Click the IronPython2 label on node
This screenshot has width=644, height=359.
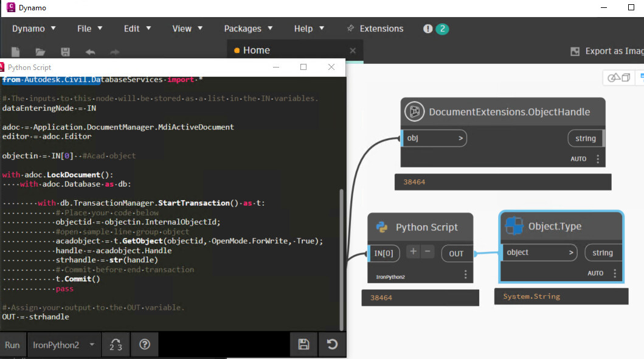[x=390, y=277]
